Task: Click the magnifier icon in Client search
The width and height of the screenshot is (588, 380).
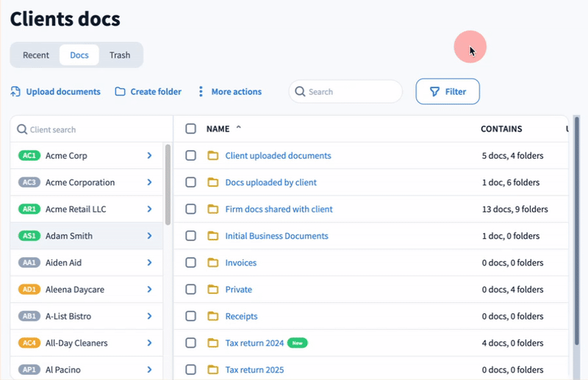Action: tap(22, 130)
